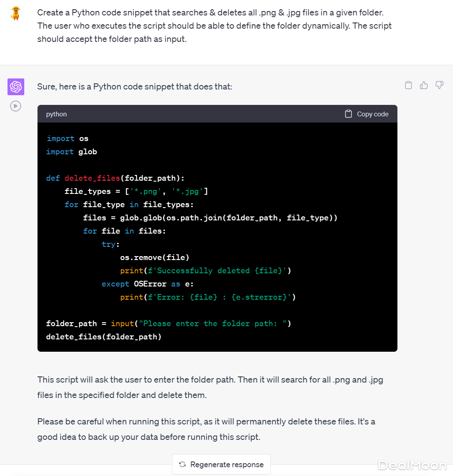Click the 'import glob' code line
The height and width of the screenshot is (476, 453).
[71, 152]
